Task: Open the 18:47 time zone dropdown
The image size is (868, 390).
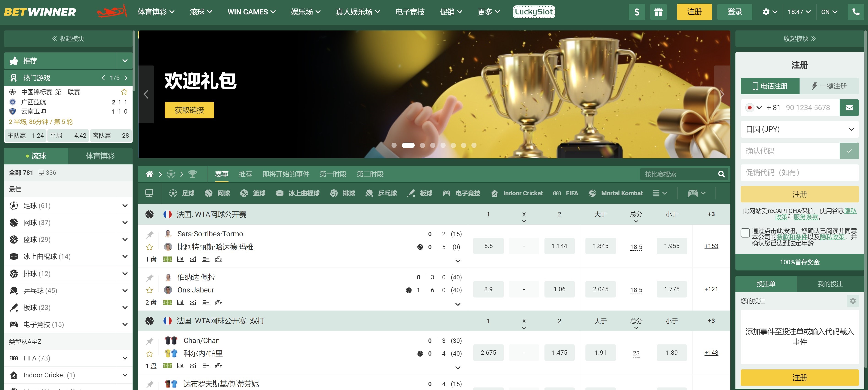Action: click(x=799, y=12)
